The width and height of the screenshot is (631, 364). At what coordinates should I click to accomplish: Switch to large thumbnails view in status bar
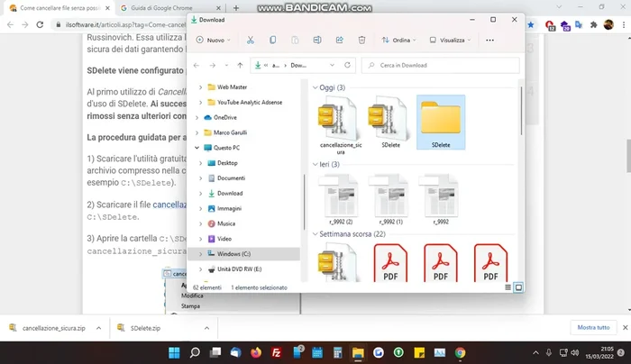[x=518, y=287]
